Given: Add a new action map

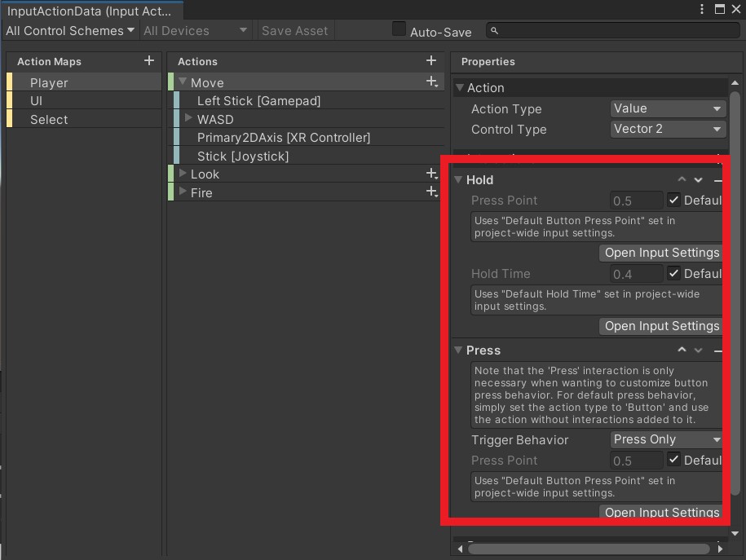Looking at the screenshot, I should [149, 61].
